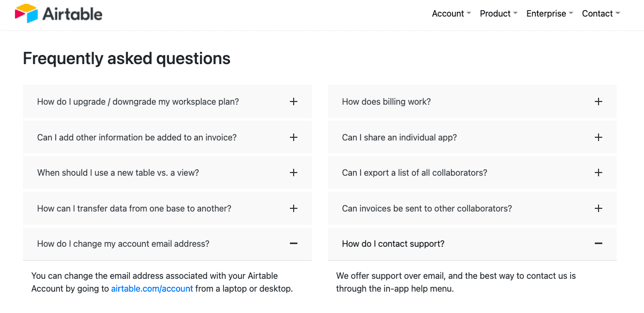This screenshot has width=644, height=313.
Task: Expand 'Can invoices be sent to other collaborators?'
Action: (472, 208)
